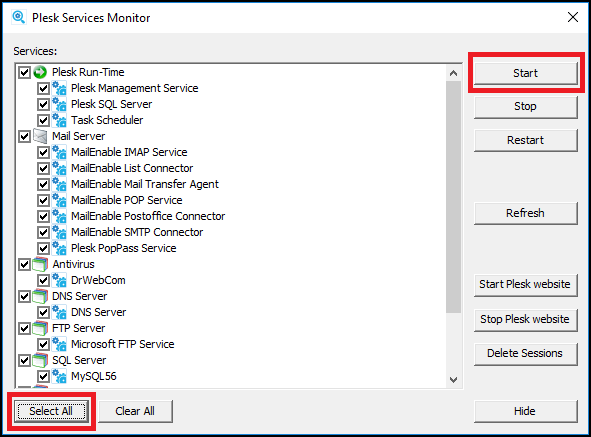Click the Plesk Run-Time green arrow icon
This screenshot has width=591, height=437.
click(40, 72)
